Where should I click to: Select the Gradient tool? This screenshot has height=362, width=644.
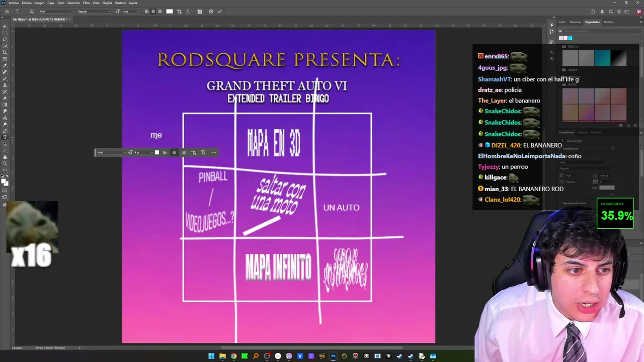5,105
